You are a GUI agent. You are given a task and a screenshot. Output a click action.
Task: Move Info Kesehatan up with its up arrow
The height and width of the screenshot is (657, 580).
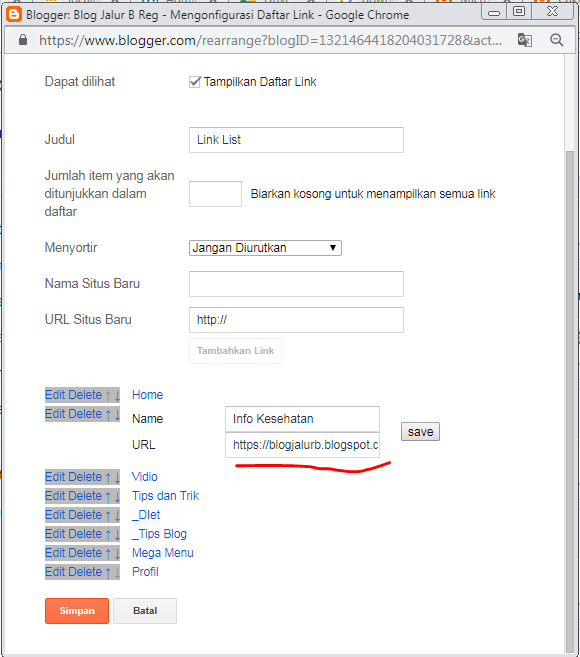[x=108, y=414]
